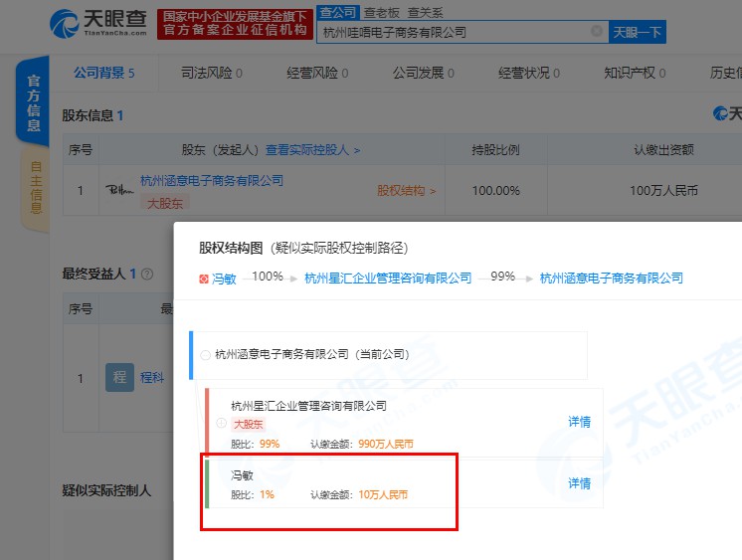Open 详情 for shareholder 冯敏
The height and width of the screenshot is (560, 742).
click(579, 483)
